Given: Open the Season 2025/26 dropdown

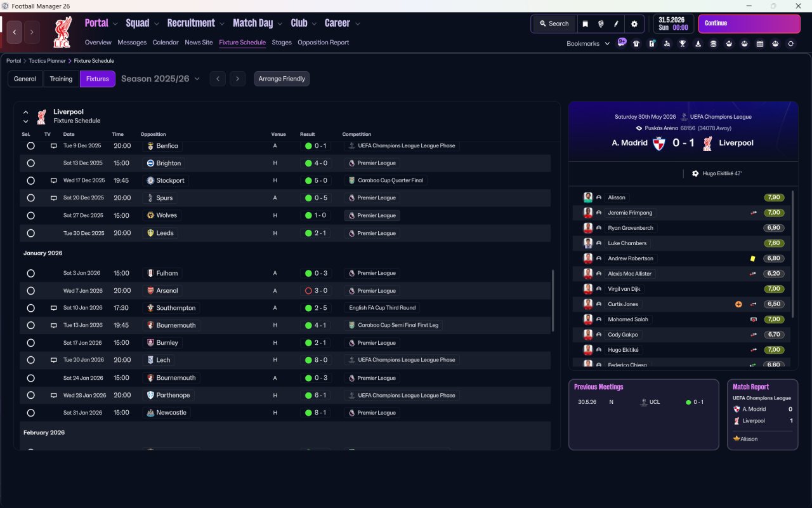Looking at the screenshot, I should coord(160,79).
